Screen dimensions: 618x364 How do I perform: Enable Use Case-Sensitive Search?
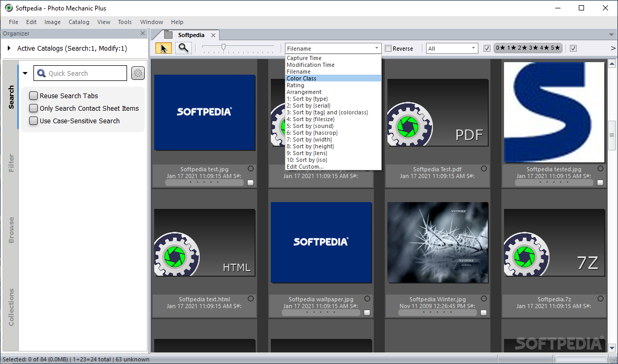coord(34,121)
